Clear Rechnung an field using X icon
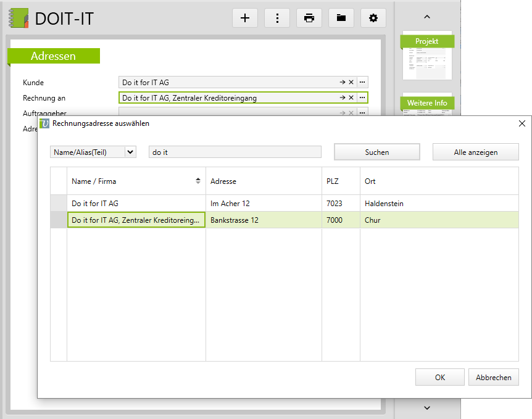The width and height of the screenshot is (532, 419). point(351,97)
